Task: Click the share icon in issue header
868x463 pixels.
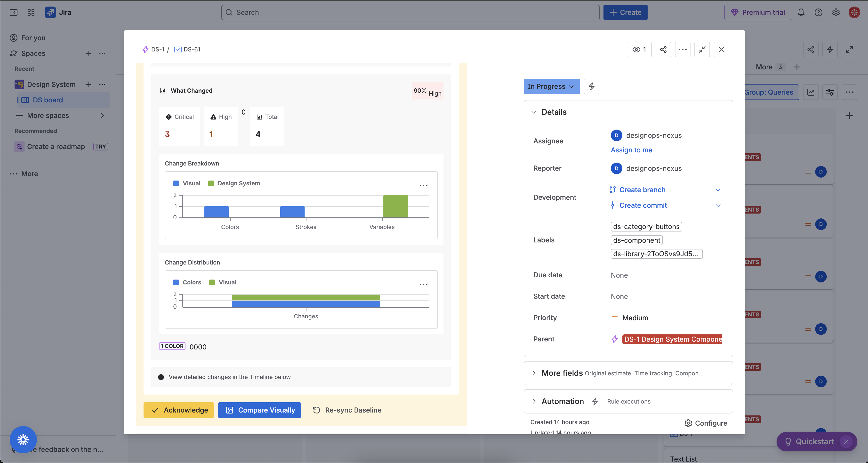Action: [663, 50]
